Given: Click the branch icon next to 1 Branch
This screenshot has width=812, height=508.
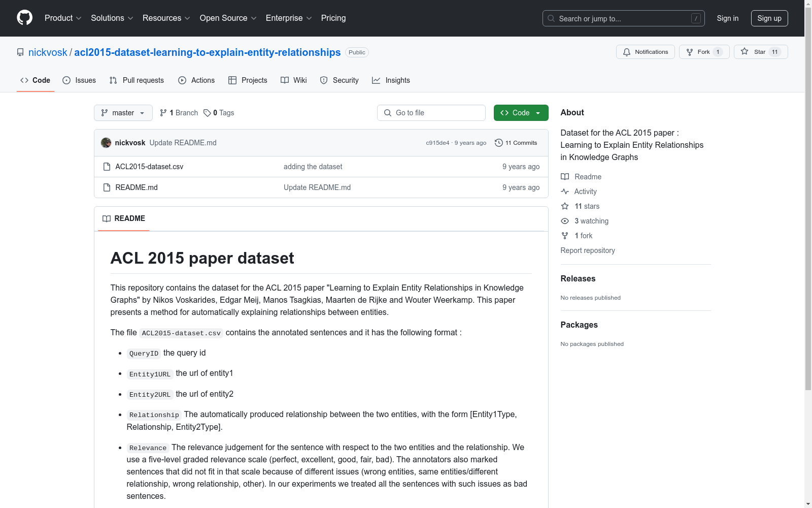Looking at the screenshot, I should point(163,113).
